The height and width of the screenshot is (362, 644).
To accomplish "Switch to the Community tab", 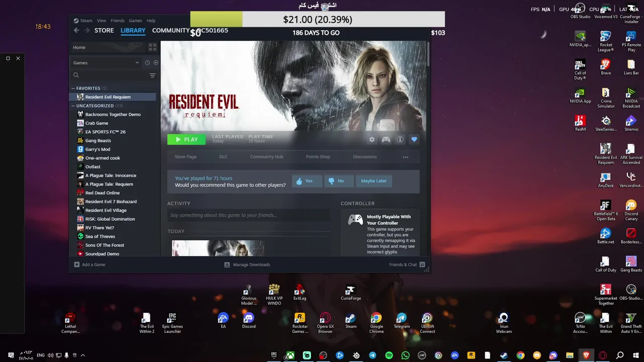I will [x=171, y=31].
